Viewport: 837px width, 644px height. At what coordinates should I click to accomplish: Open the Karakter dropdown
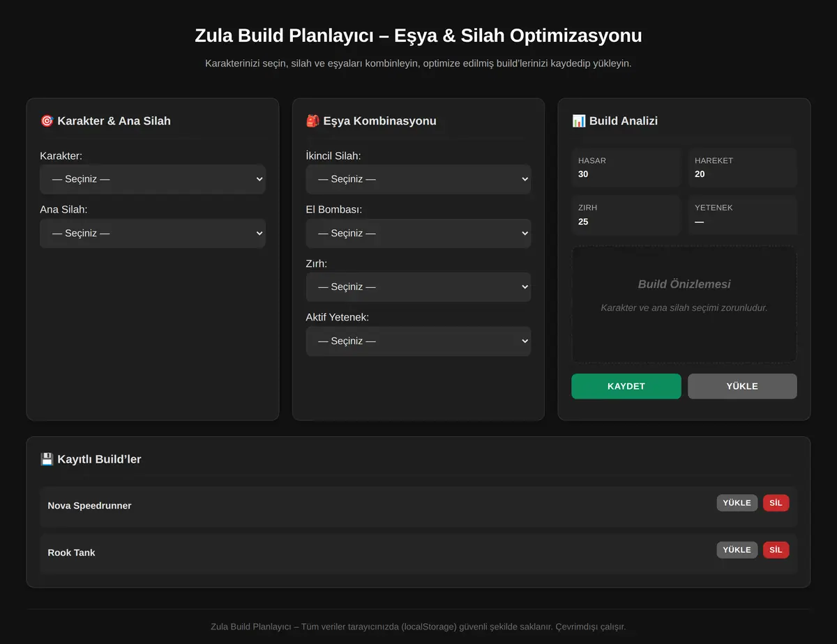tap(153, 179)
